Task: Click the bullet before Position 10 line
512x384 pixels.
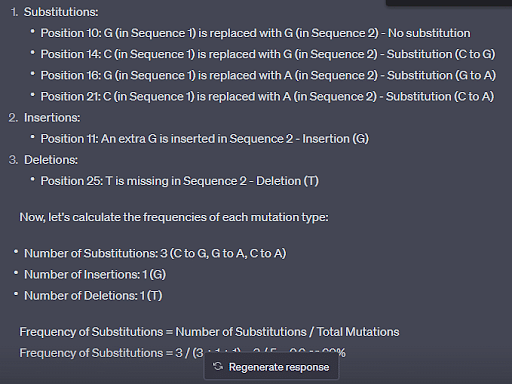Action: point(32,32)
